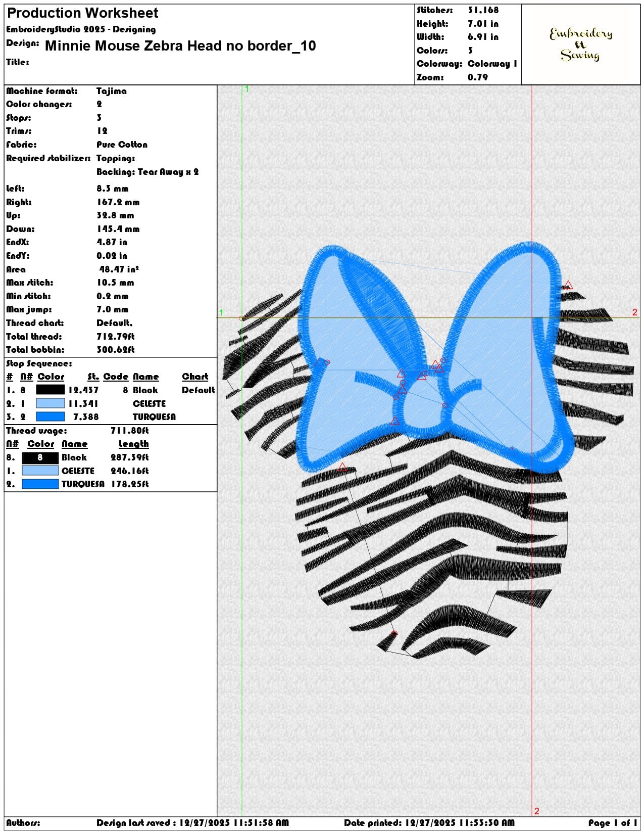Viewport: 644px width, 834px height.
Task: Select the Right value 167.2 mm
Action: click(x=118, y=202)
